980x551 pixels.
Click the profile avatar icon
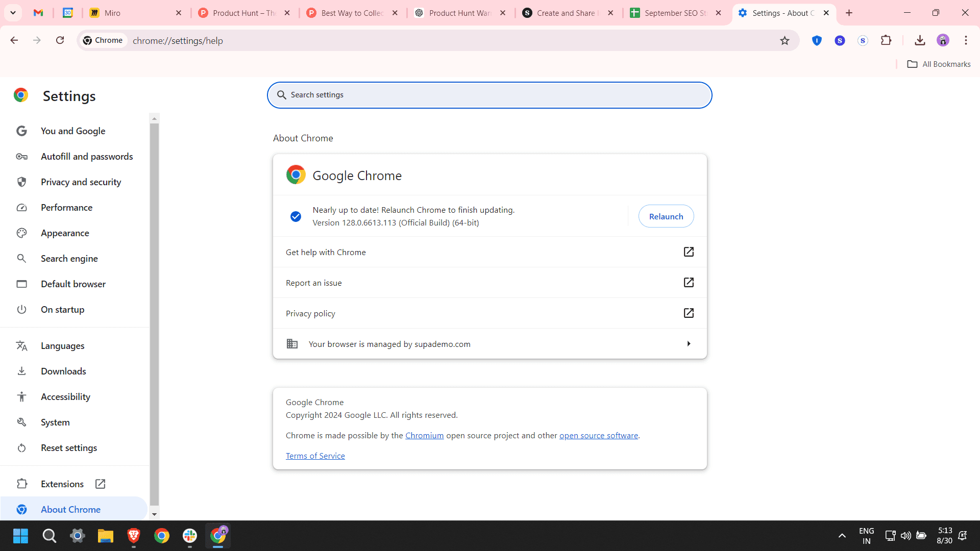943,40
